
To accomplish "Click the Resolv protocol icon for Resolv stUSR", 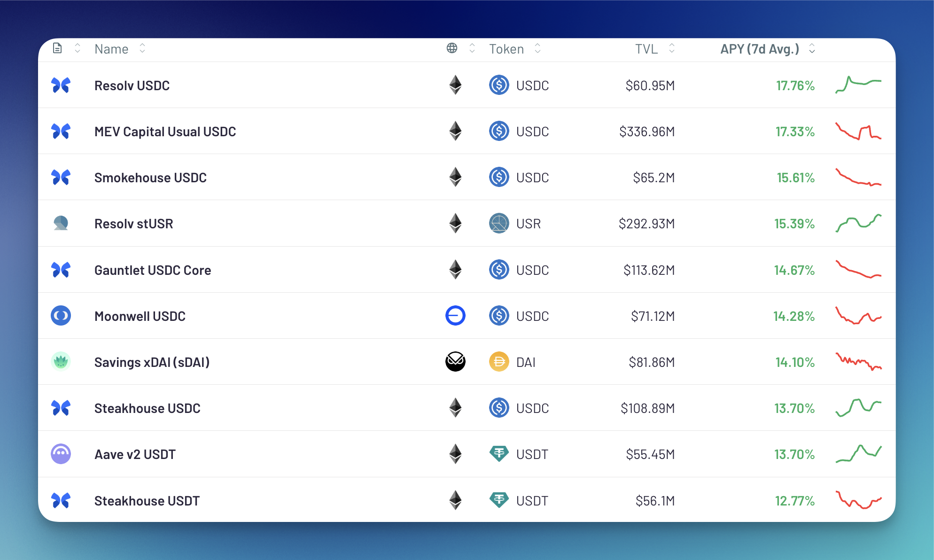I will [61, 223].
